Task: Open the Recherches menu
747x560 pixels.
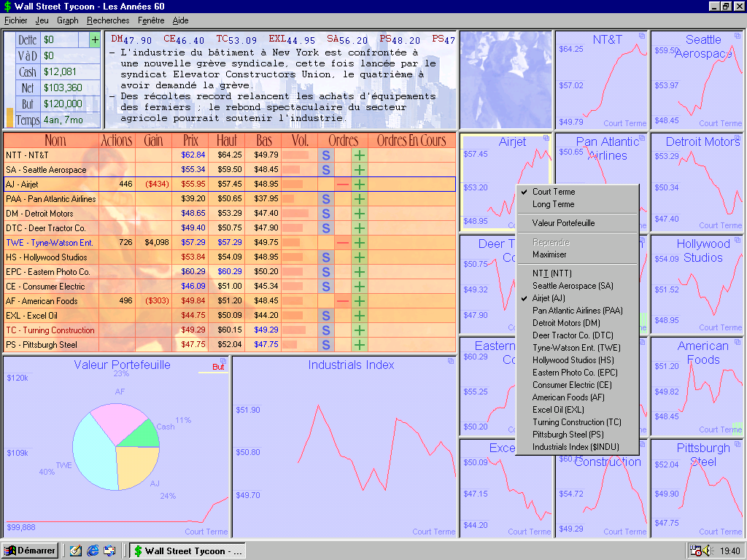Action: [108, 20]
